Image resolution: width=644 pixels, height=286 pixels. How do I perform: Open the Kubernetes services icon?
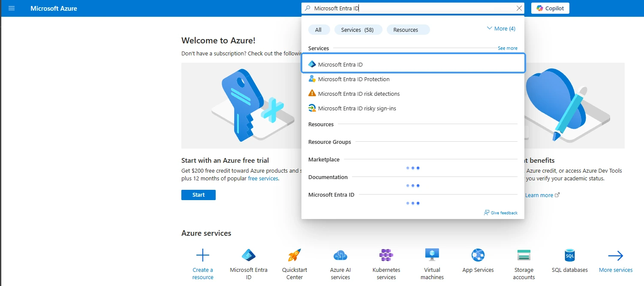click(386, 256)
